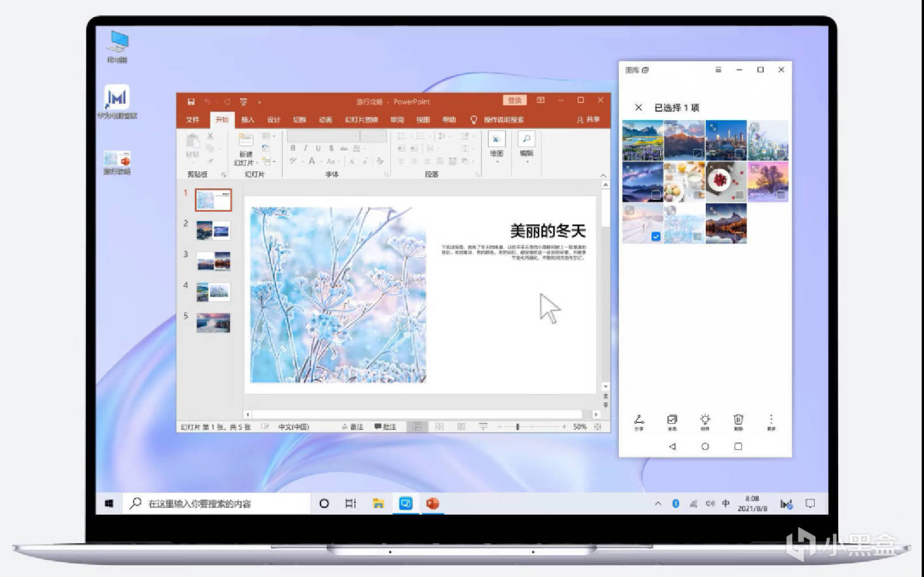Select the raspberry bowl photo checkbox
This screenshot has height=577, width=924.
tap(739, 195)
